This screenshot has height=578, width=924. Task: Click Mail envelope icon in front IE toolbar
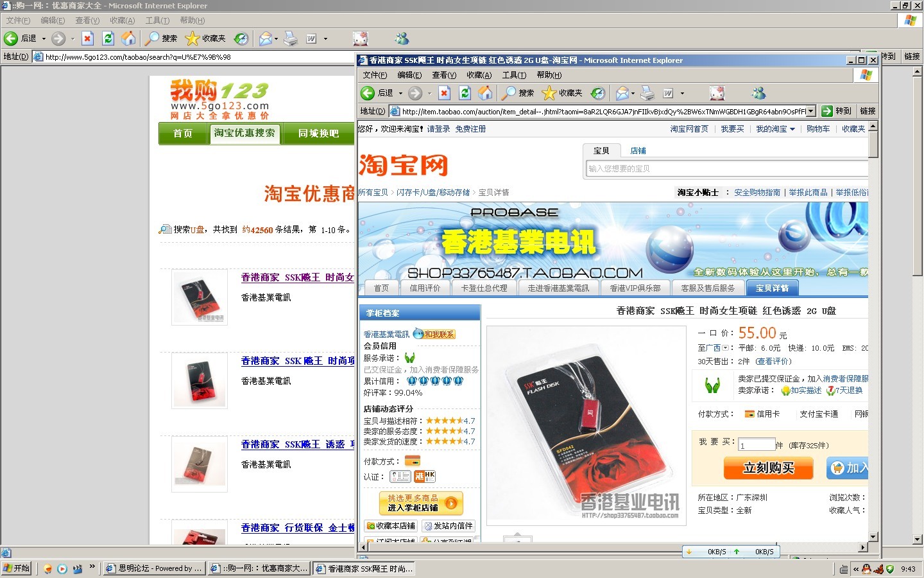pyautogui.click(x=622, y=93)
